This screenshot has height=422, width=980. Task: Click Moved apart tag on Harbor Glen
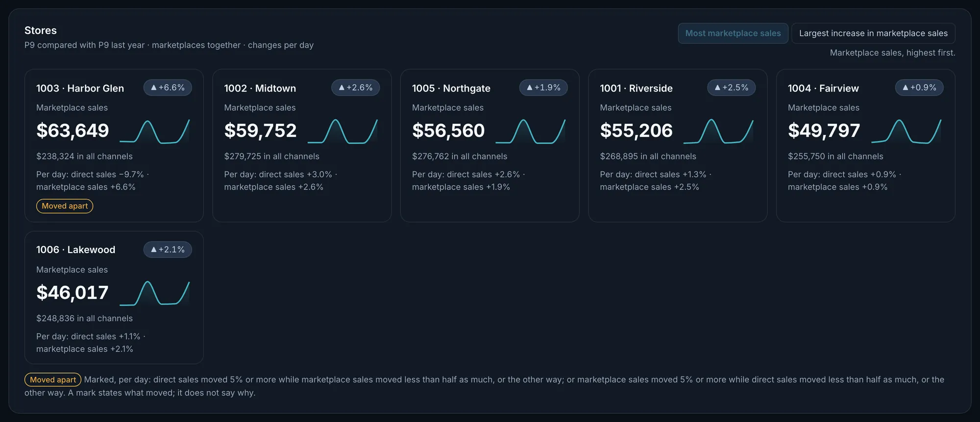pos(65,206)
